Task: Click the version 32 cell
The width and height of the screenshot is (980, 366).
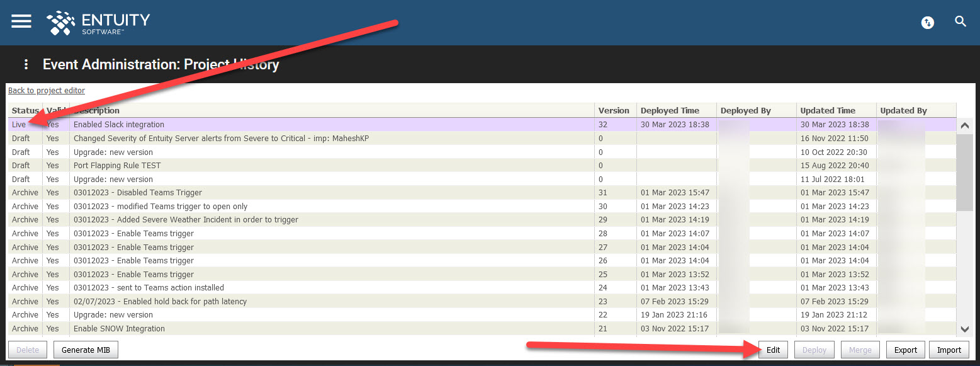Action: click(616, 125)
